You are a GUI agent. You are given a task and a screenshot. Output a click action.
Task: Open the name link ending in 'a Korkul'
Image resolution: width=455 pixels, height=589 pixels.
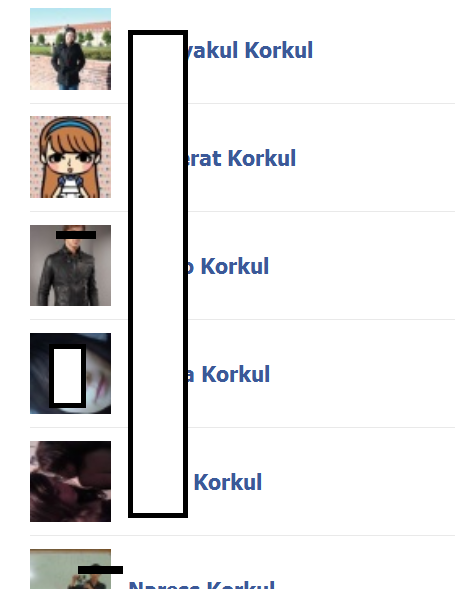click(x=228, y=374)
